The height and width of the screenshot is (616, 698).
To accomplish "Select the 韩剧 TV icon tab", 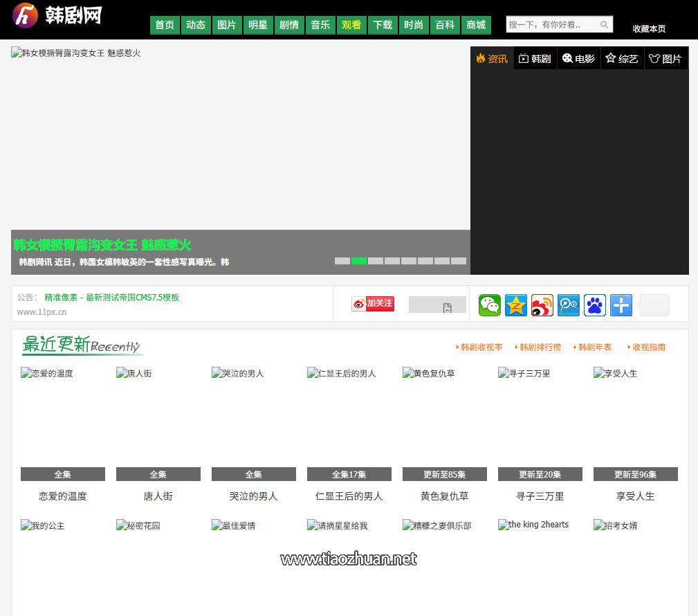I will [x=535, y=59].
